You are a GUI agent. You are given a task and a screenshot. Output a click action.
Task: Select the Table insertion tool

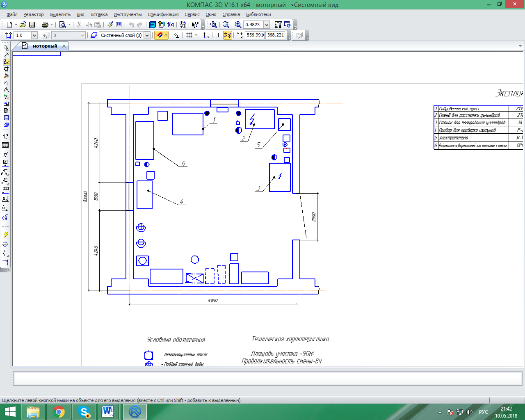point(5,145)
